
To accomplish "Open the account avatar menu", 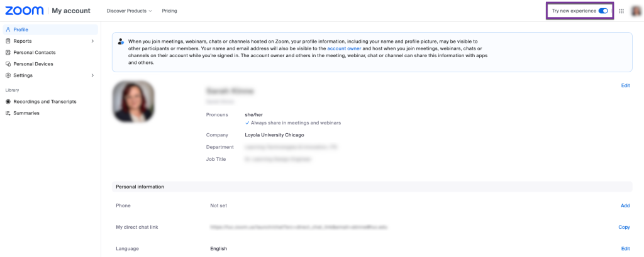I will [x=636, y=11].
